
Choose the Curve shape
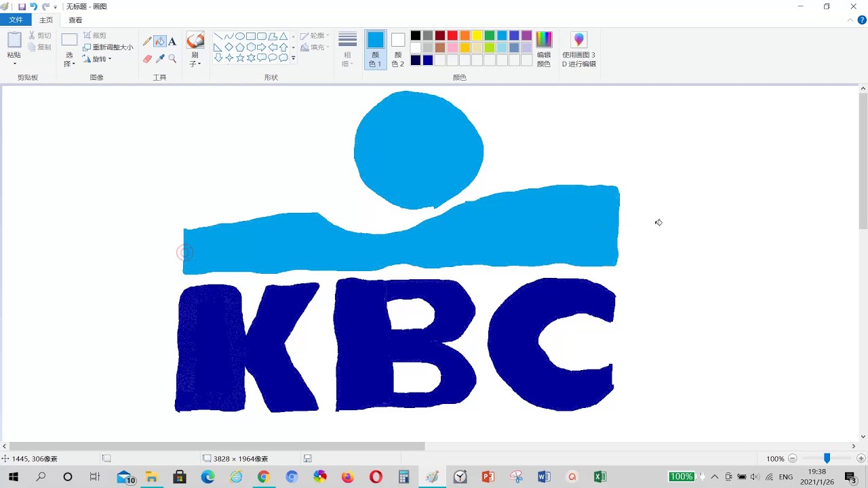pos(229,37)
